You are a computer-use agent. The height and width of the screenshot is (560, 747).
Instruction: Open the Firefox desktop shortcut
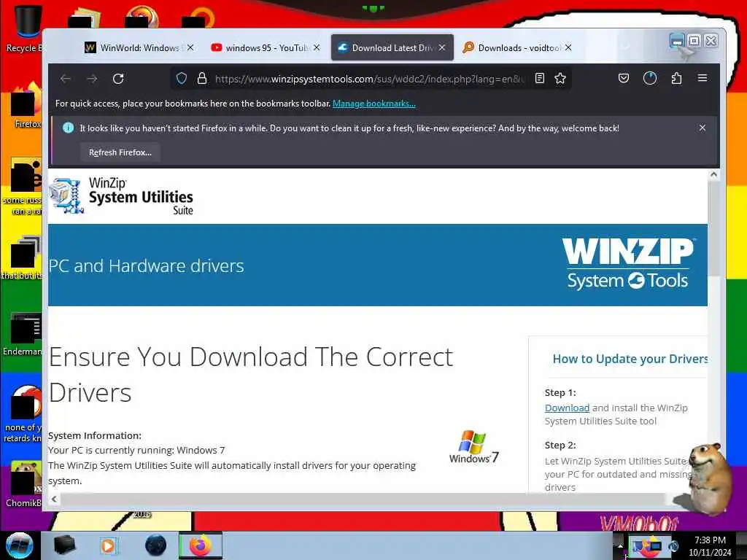pos(26,106)
